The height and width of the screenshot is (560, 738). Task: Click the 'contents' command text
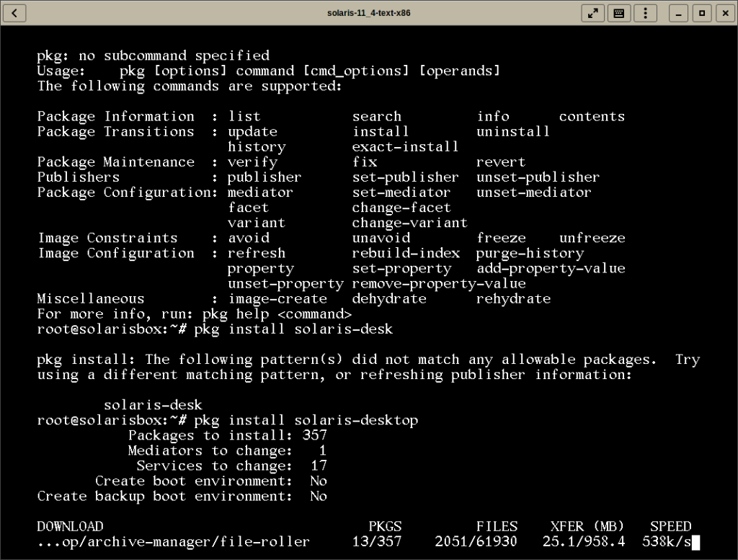[x=592, y=116]
